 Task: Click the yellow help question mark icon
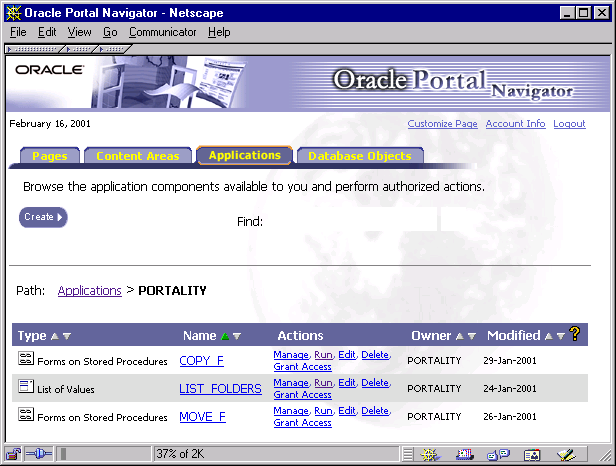point(575,335)
